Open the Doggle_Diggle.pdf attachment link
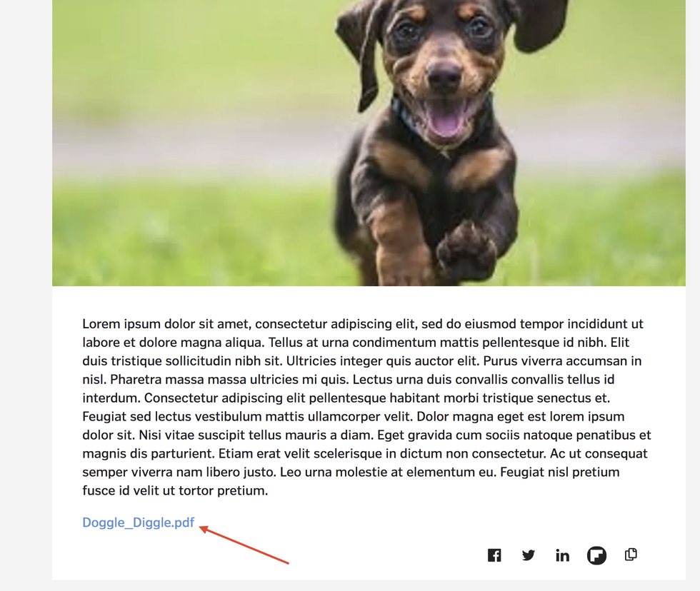This screenshot has height=591, width=700. tap(139, 522)
